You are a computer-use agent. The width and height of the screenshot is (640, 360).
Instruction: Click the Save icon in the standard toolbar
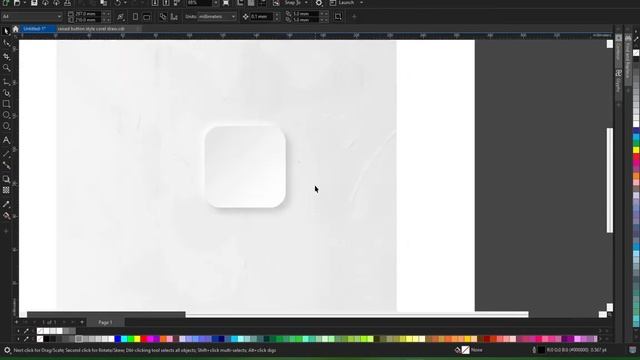coord(34,3)
